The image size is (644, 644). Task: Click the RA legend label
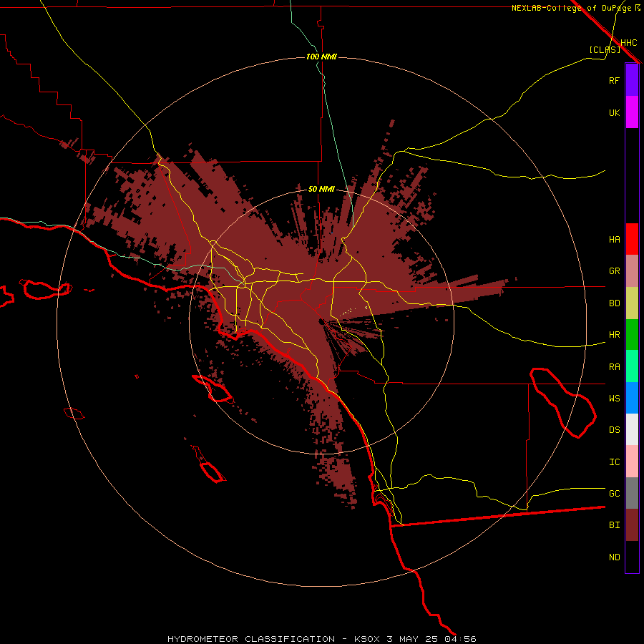click(x=615, y=367)
